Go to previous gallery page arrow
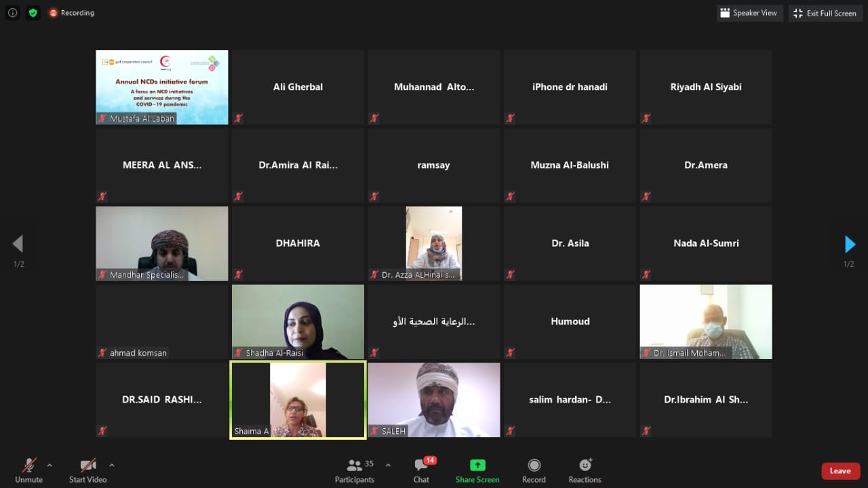The width and height of the screenshot is (868, 488). pyautogui.click(x=18, y=244)
